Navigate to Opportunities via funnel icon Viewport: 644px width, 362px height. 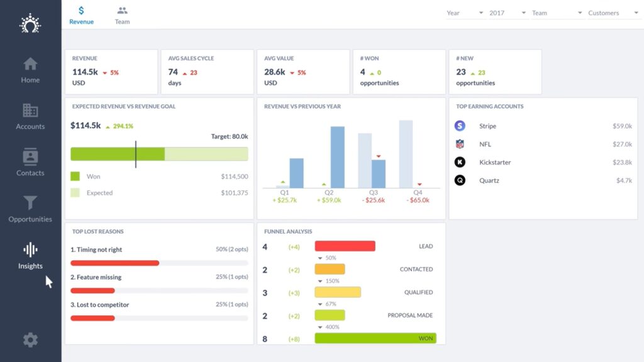point(30,207)
